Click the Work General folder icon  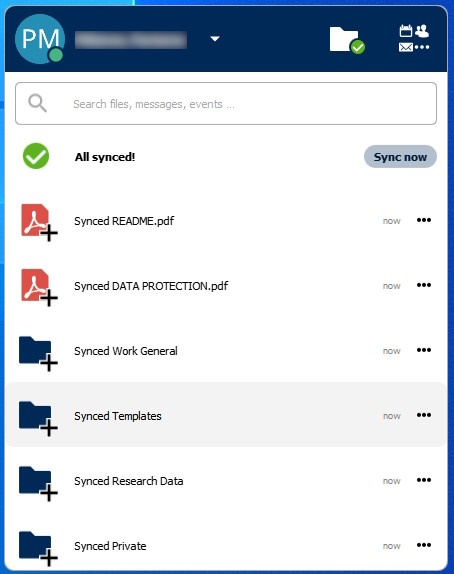pos(38,353)
